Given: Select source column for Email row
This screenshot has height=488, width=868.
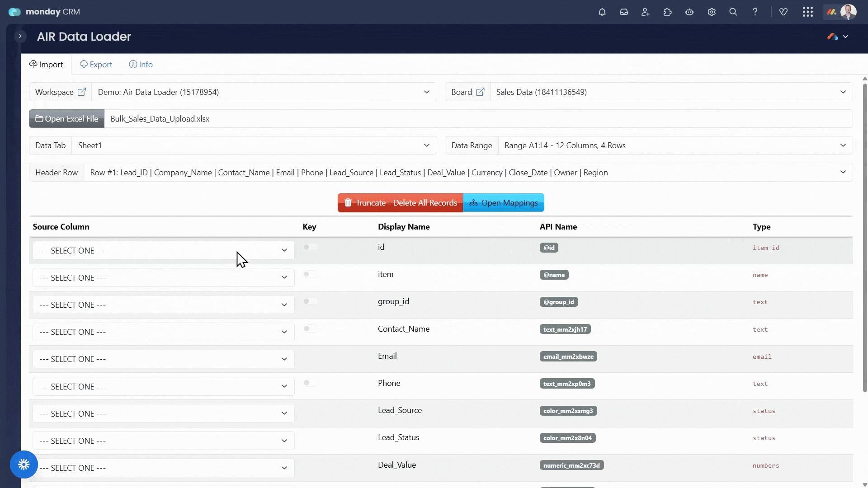Looking at the screenshot, I should [x=164, y=359].
